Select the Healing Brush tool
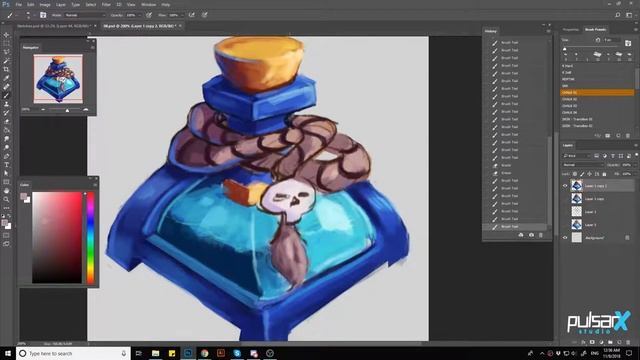 tap(6, 87)
